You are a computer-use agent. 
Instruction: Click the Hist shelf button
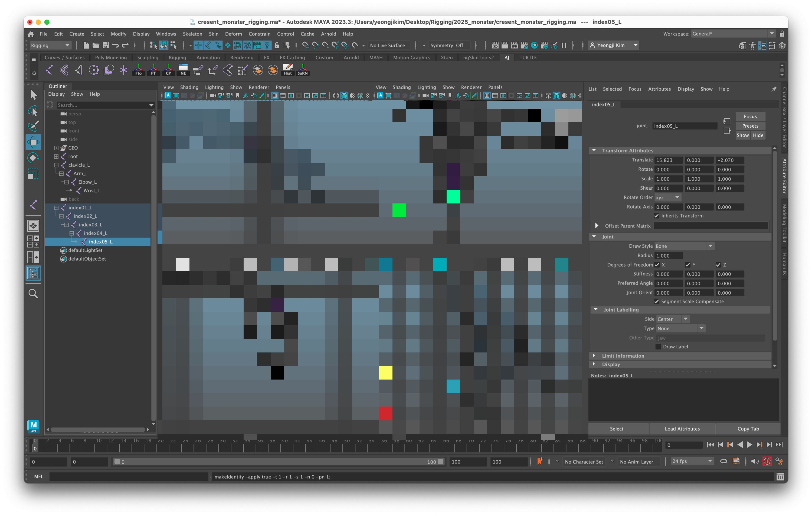pyautogui.click(x=288, y=70)
